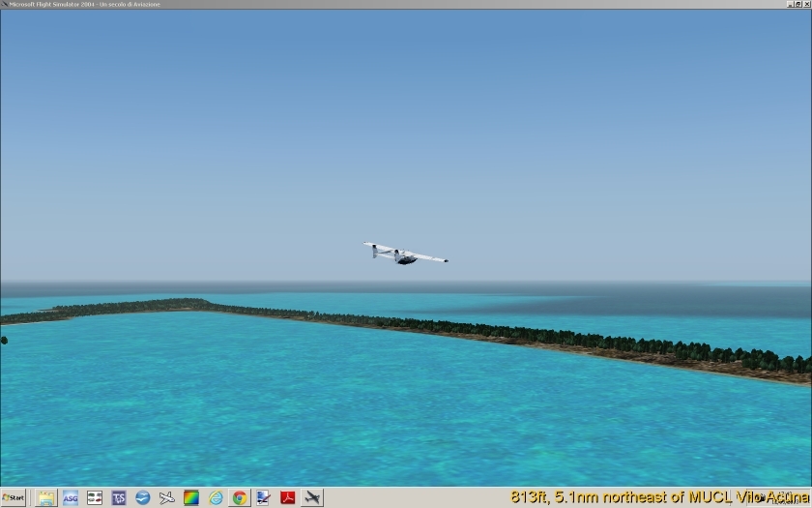
Task: Click the position text '813ft, 5.1nm northeast of MUCL'
Action: [620, 497]
